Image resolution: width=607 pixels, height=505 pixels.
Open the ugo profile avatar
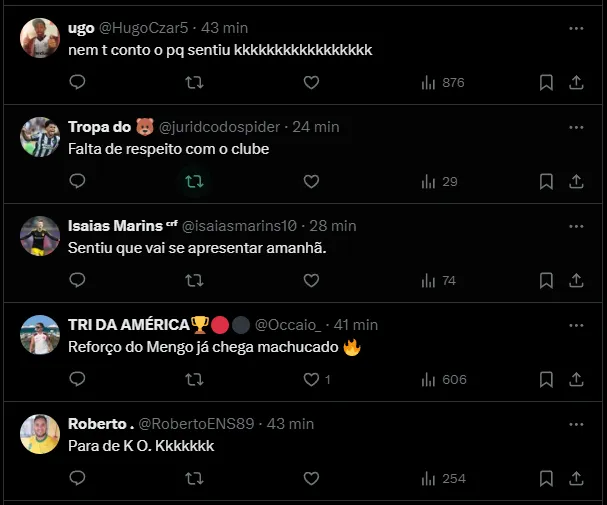coord(40,38)
